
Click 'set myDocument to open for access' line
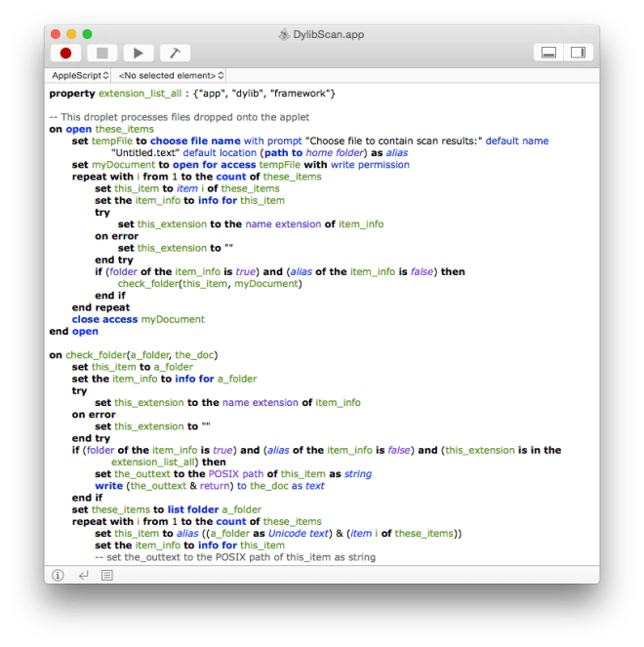241,165
